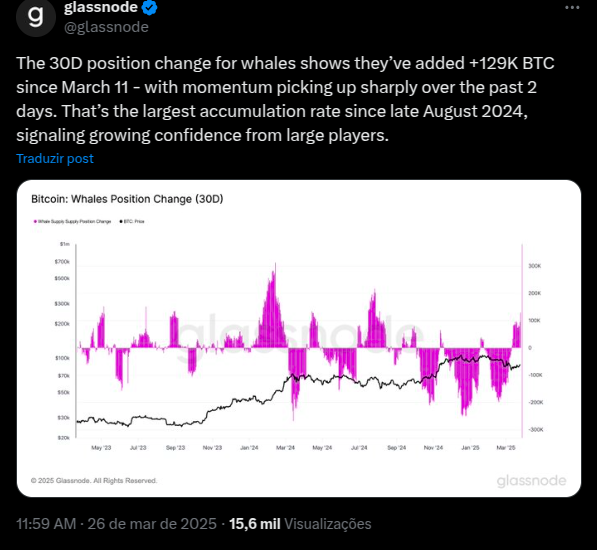Click the glassnode display name

101,7
